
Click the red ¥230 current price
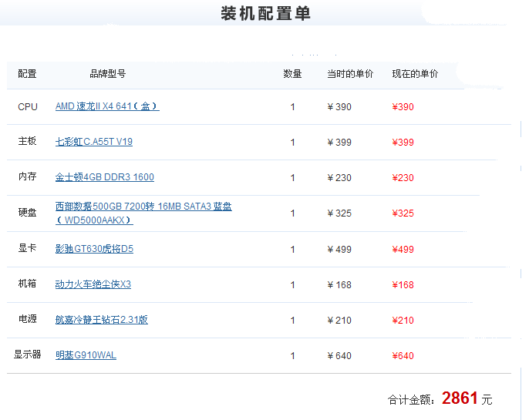[x=403, y=178]
